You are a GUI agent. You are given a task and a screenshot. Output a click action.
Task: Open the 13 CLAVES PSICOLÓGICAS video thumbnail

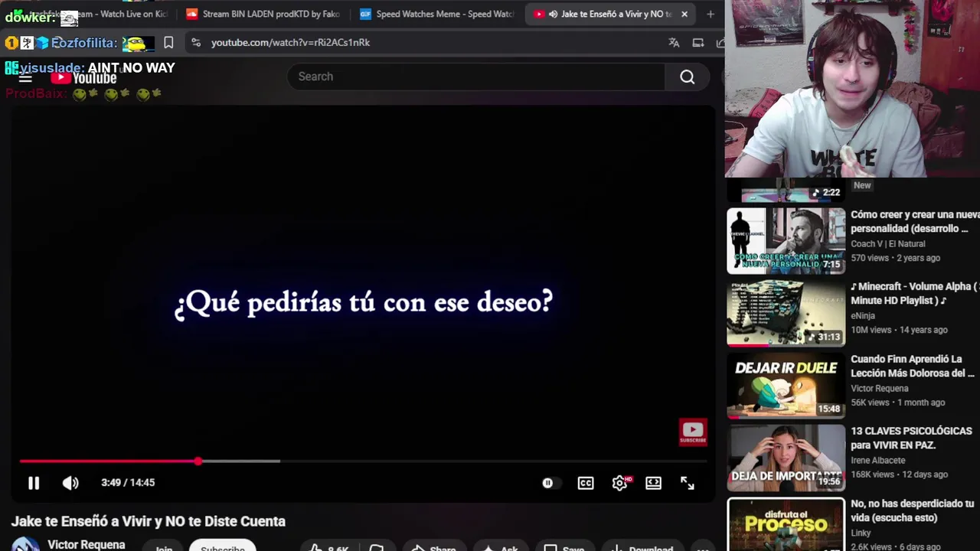pos(786,458)
